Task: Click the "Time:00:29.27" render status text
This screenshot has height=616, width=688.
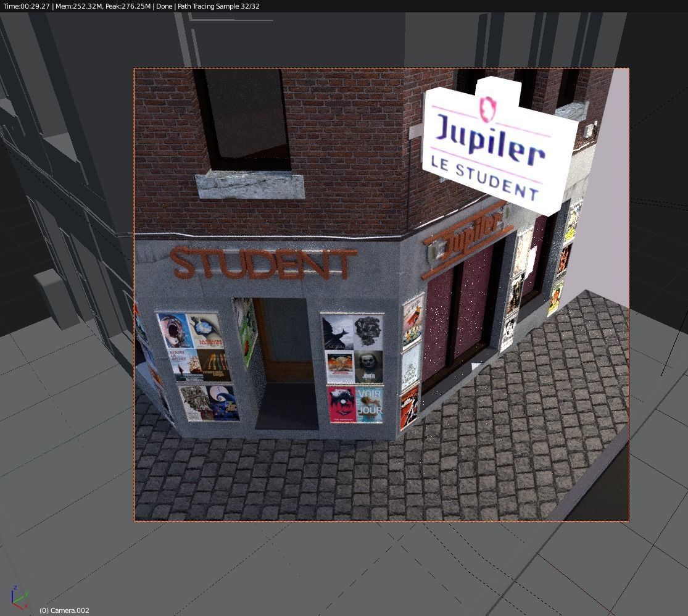Action: pyautogui.click(x=27, y=6)
